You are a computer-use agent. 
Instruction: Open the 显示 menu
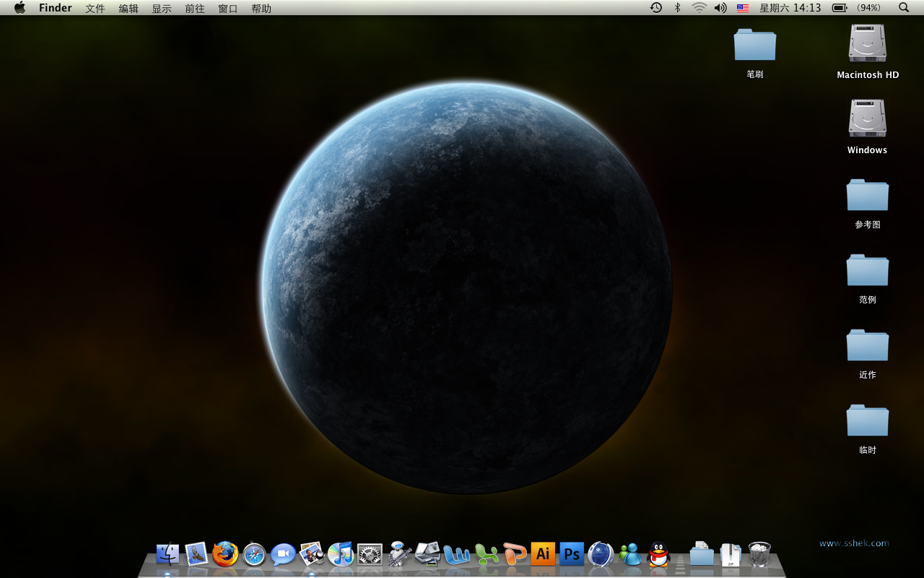click(162, 8)
